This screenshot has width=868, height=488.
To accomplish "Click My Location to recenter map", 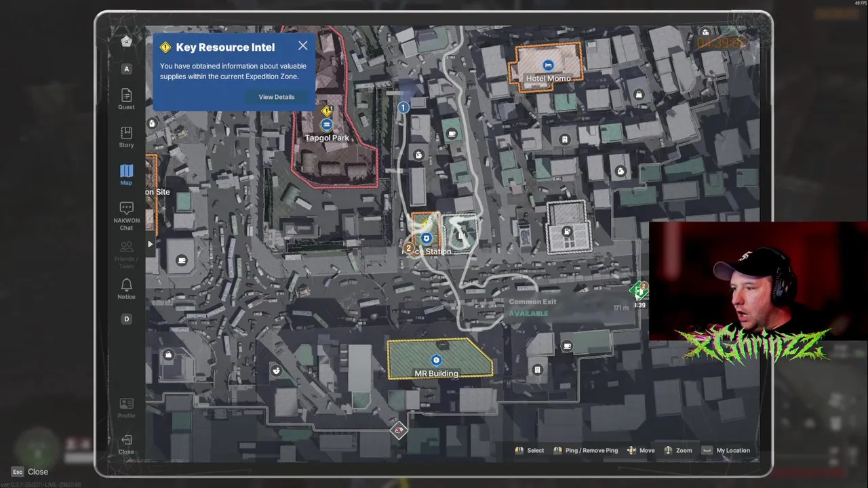I will click(726, 451).
